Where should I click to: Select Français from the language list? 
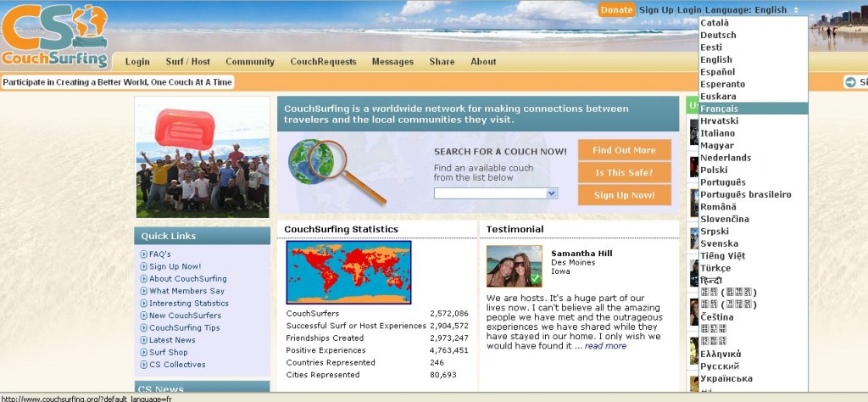[x=719, y=109]
